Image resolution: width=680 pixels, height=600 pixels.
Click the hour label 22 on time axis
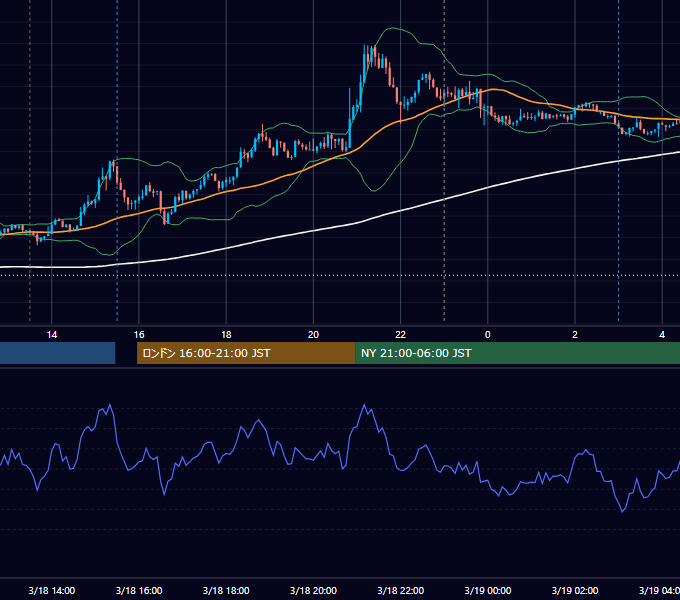pyautogui.click(x=400, y=335)
